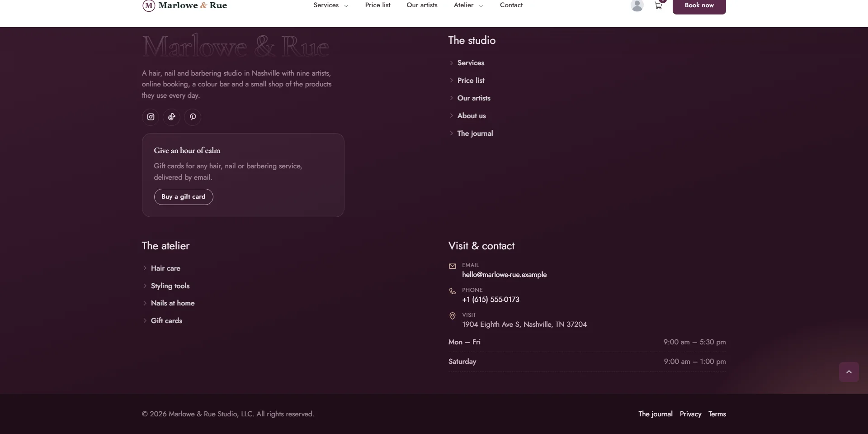Open the Nails at home link

(173, 303)
